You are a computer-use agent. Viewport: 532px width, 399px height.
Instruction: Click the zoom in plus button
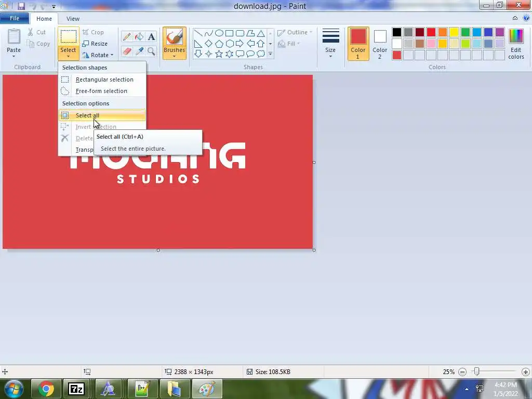pyautogui.click(x=526, y=372)
